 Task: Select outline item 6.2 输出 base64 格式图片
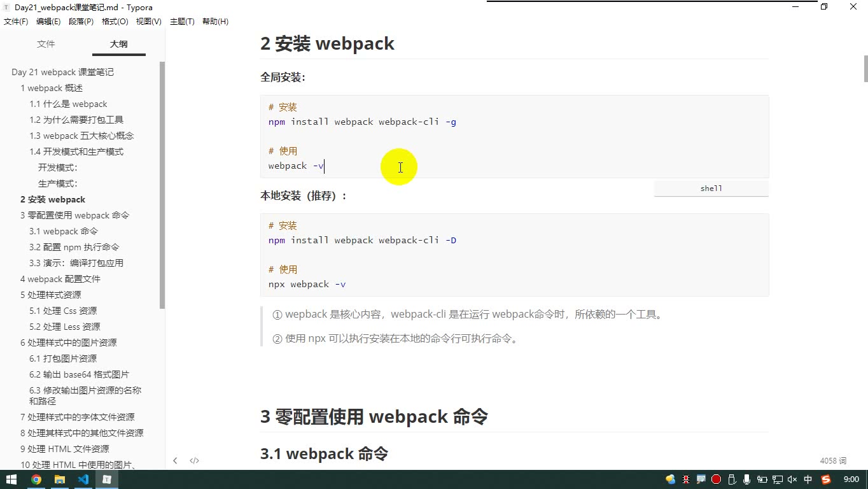(x=79, y=374)
